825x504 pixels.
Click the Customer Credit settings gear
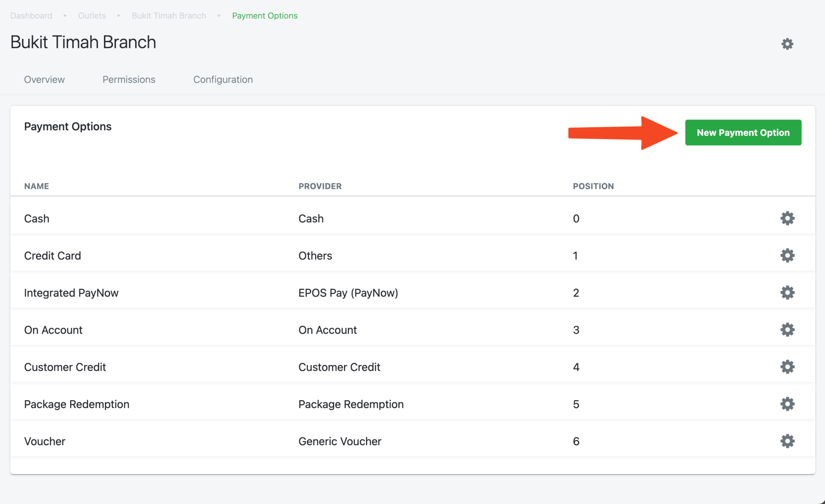(x=787, y=367)
